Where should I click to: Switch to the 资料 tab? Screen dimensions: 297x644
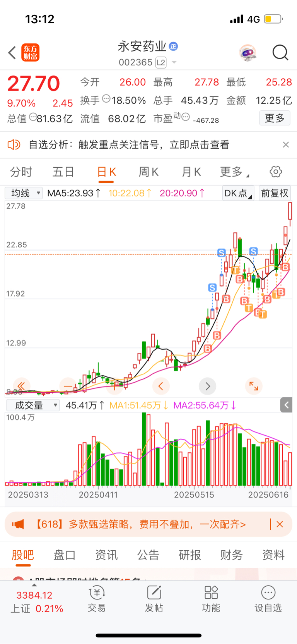coord(273,555)
